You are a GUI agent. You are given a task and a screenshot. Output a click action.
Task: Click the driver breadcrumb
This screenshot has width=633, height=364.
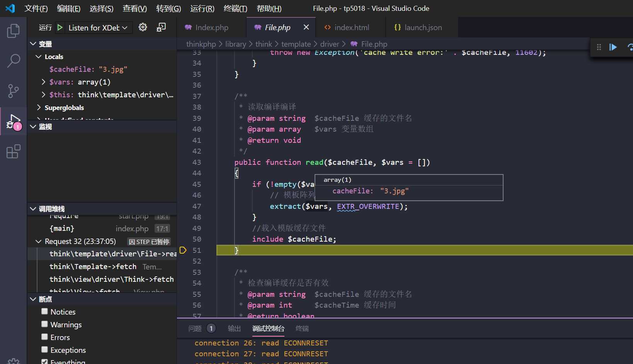click(329, 44)
